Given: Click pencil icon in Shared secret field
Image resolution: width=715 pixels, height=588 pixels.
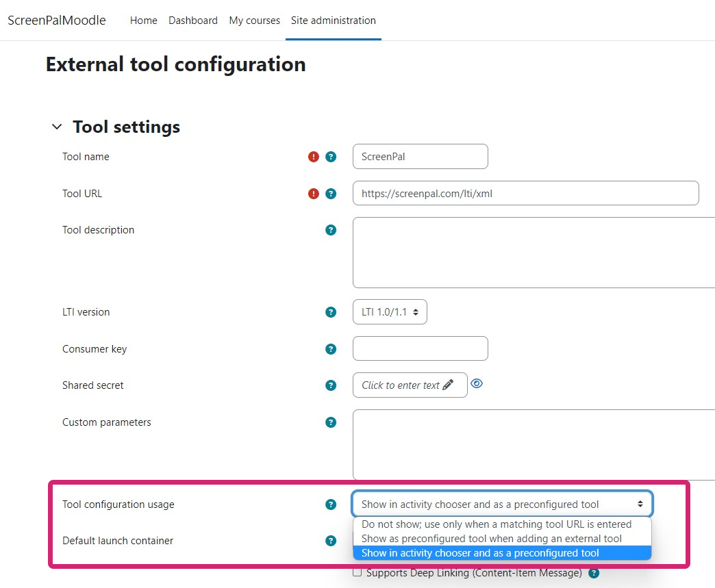Looking at the screenshot, I should 448,385.
